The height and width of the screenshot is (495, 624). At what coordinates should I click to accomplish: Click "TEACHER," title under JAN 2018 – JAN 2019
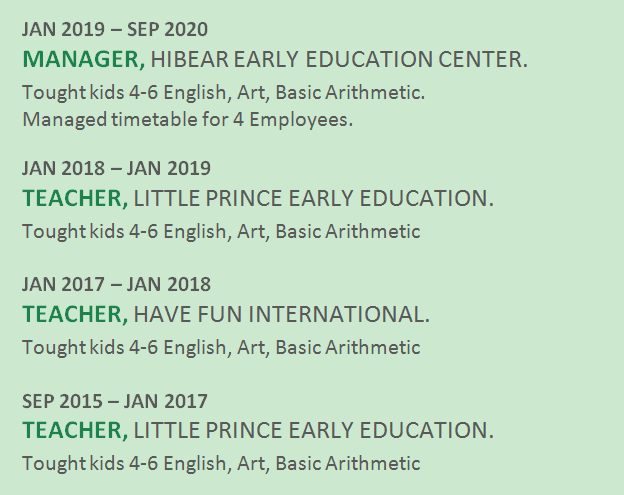(75, 198)
